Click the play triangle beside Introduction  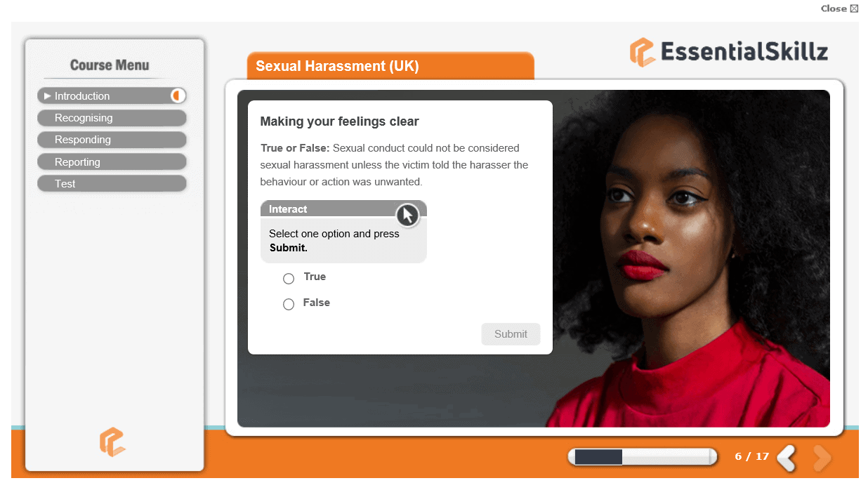point(47,96)
